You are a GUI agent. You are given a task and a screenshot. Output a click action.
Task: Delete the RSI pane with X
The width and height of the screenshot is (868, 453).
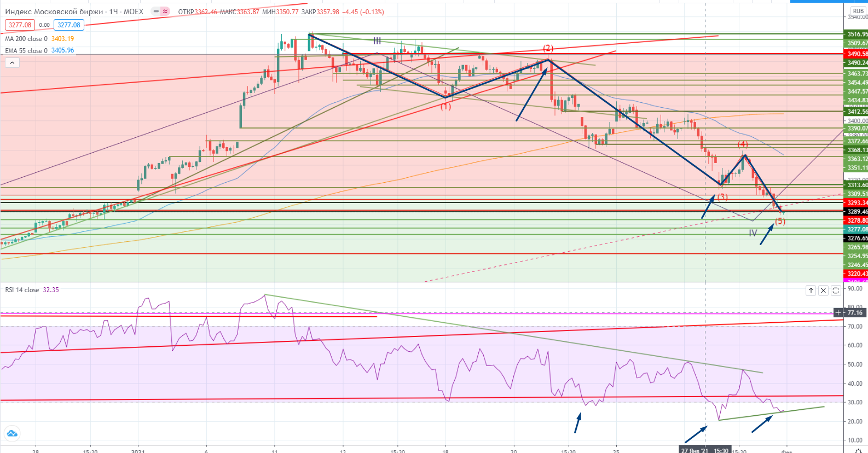(823, 291)
